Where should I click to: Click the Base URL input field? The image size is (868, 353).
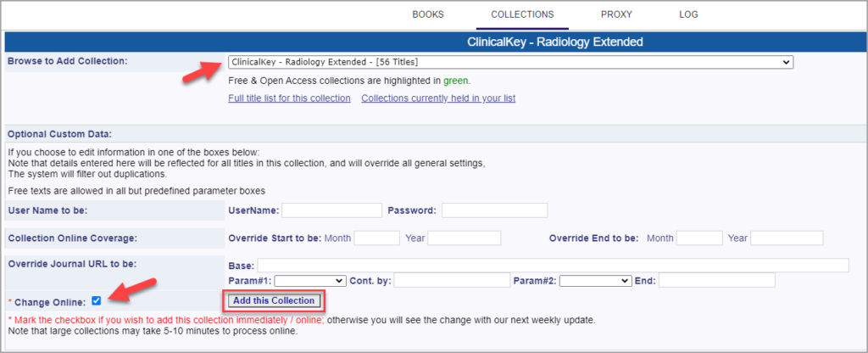click(553, 266)
